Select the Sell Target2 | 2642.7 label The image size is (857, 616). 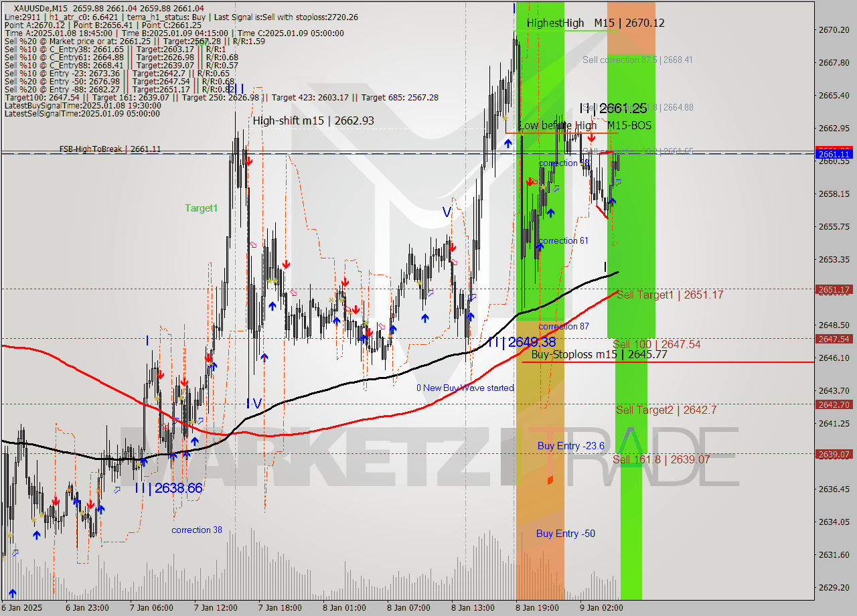point(666,410)
